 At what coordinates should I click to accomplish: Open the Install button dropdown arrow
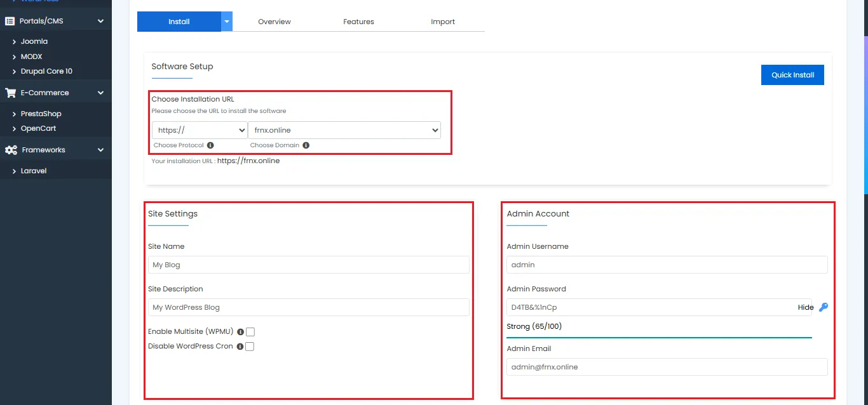click(227, 22)
